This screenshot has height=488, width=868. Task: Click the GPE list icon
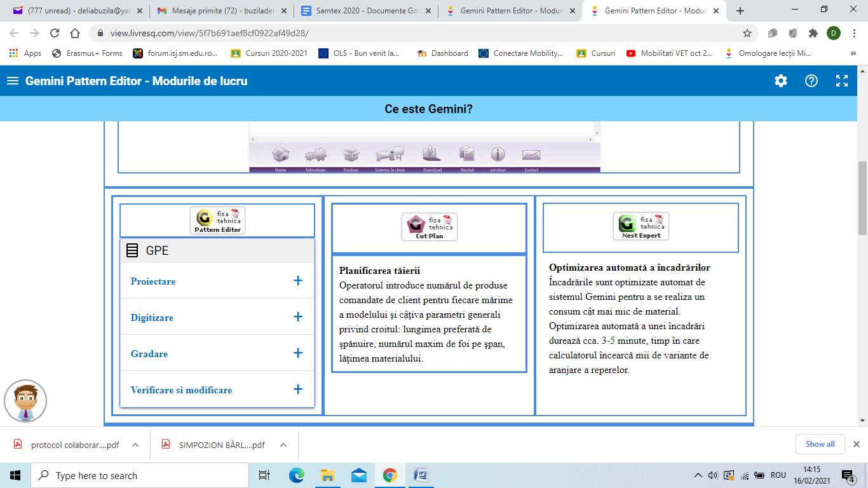(132, 250)
